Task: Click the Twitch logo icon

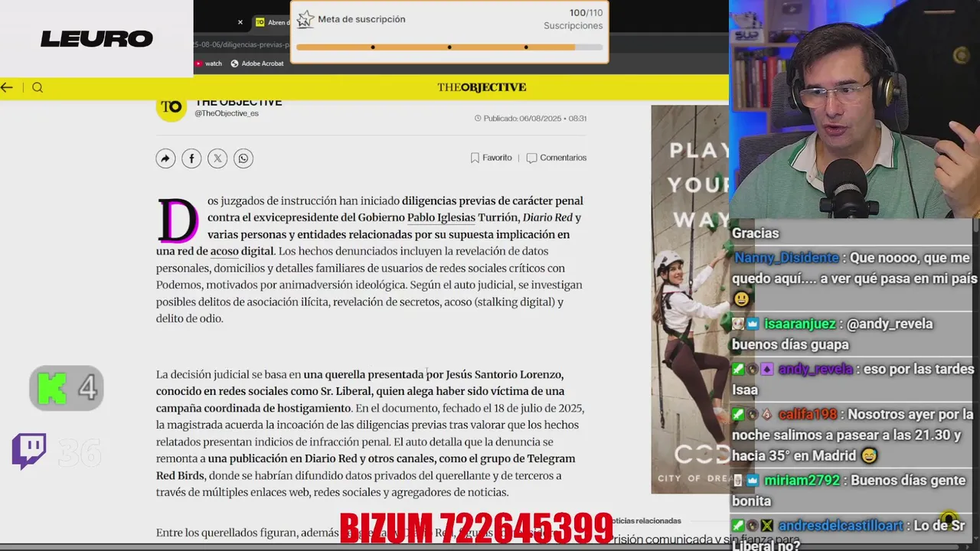Action: tap(29, 452)
